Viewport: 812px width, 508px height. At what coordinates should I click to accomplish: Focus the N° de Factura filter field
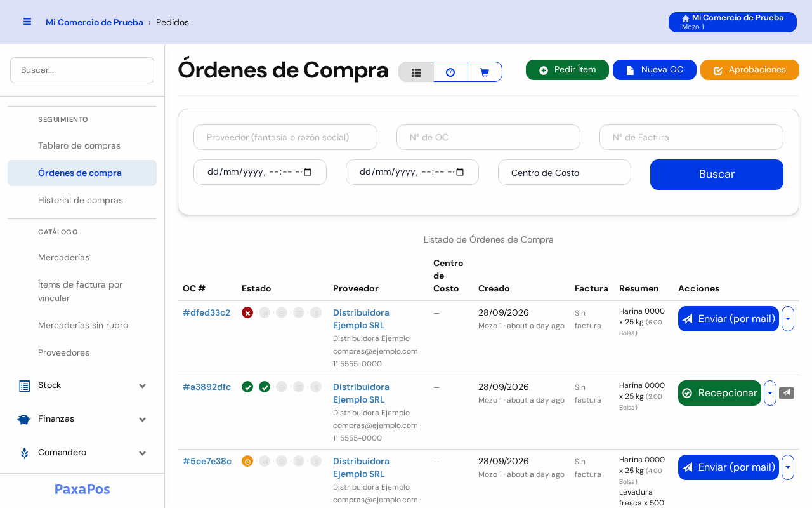click(691, 137)
